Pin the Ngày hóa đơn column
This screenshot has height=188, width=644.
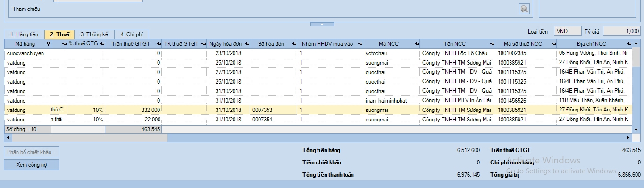coord(246,44)
